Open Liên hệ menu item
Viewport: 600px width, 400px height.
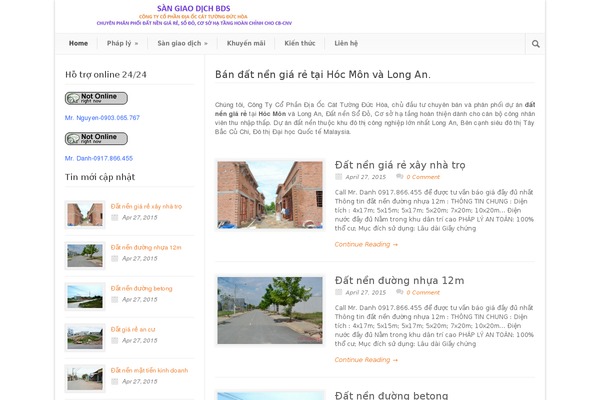(346, 43)
